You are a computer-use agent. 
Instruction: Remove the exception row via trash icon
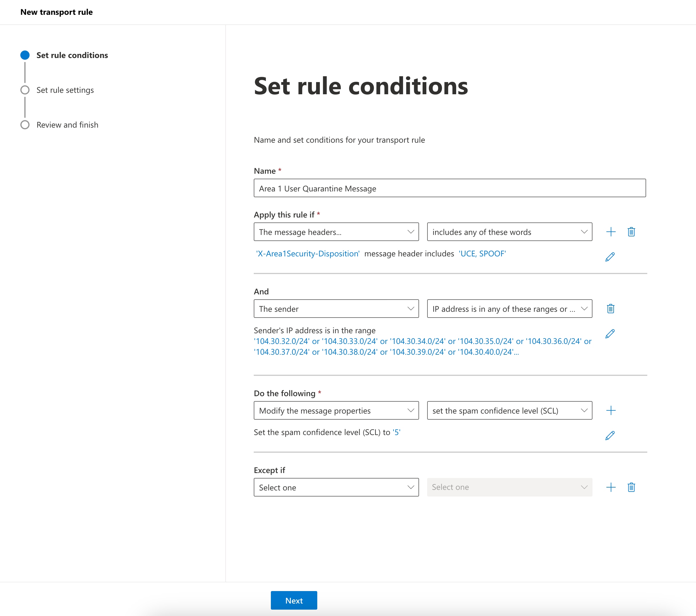pyautogui.click(x=631, y=487)
